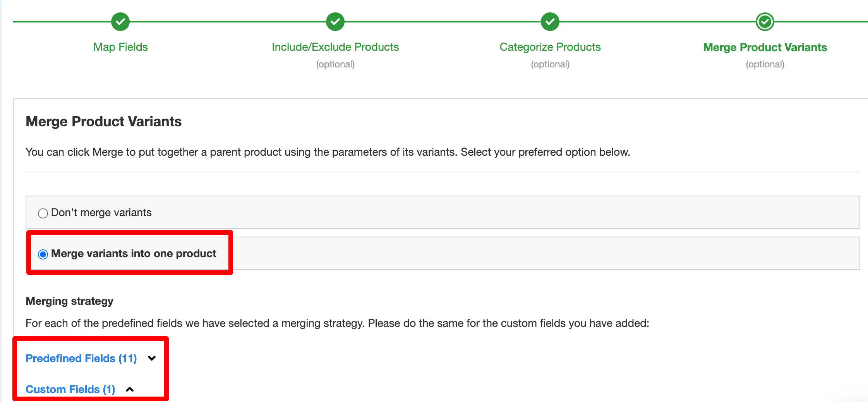Select the "Don't merge variants" radio button
Viewport: 868px width, 402px height.
tap(43, 213)
